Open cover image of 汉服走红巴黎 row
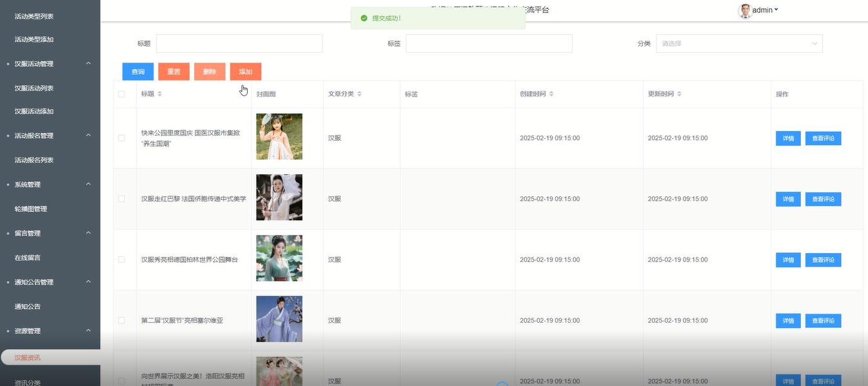868x386 pixels. pyautogui.click(x=279, y=198)
